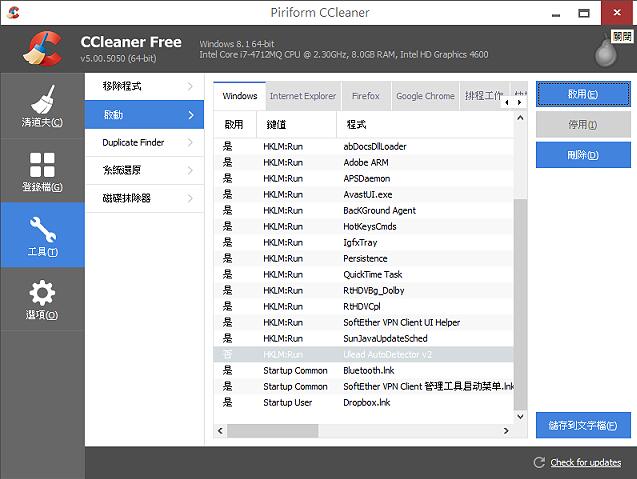
Task: Click chevron next to 移除程式
Action: pos(190,86)
